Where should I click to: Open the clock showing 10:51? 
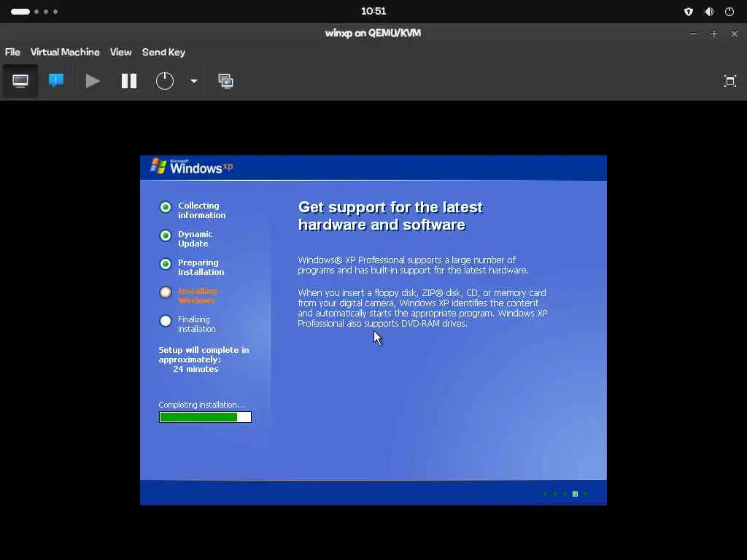click(373, 12)
